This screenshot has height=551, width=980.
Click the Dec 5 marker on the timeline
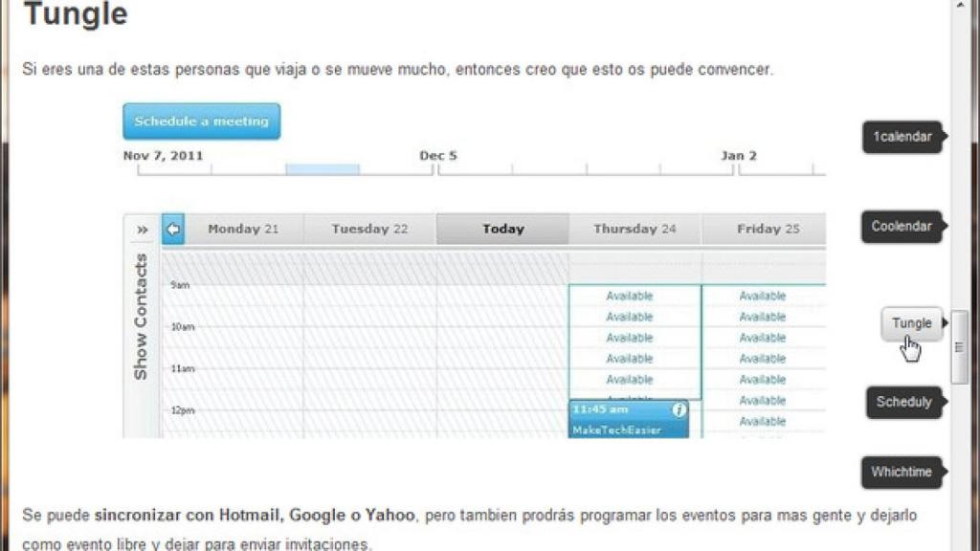click(438, 154)
